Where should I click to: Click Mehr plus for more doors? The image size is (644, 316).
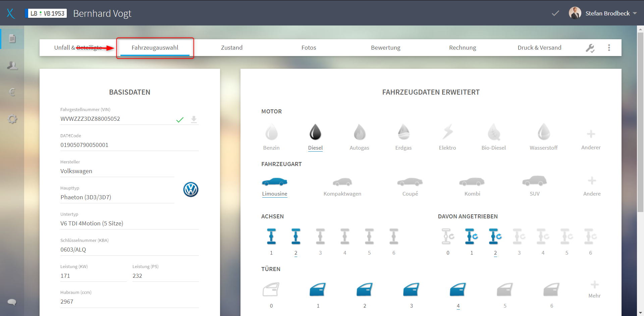pos(594,289)
